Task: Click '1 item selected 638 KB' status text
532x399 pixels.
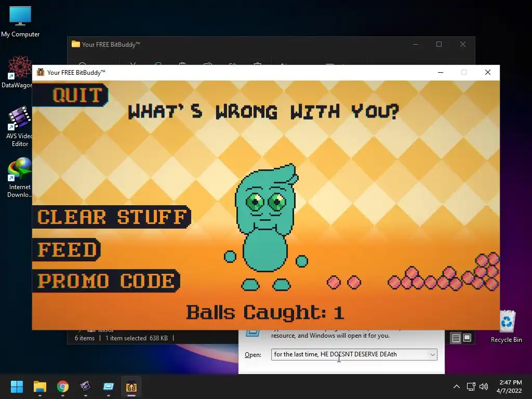Action: (137, 338)
